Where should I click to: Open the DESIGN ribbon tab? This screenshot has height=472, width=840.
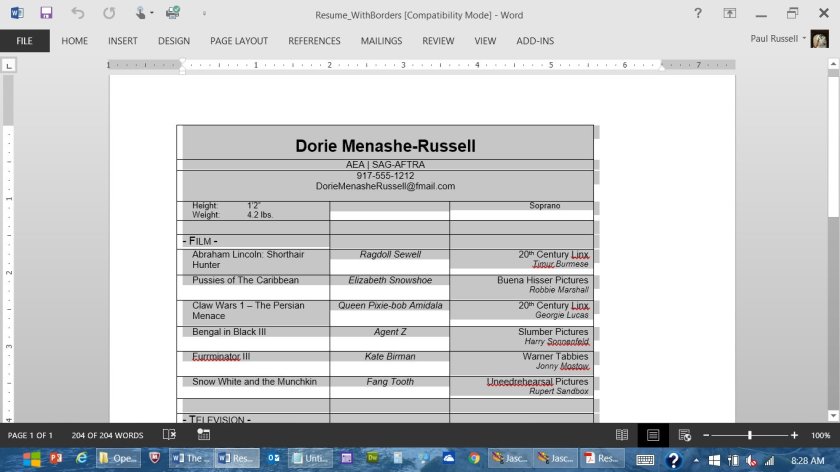click(x=174, y=41)
